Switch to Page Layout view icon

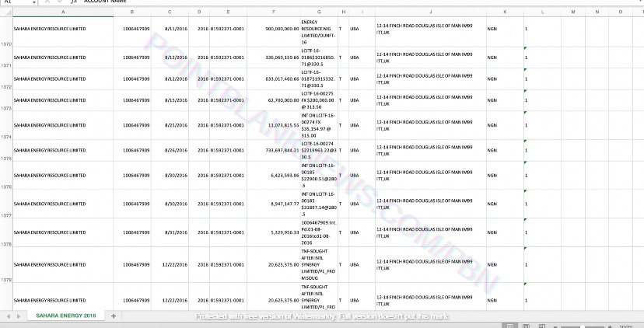(x=526, y=326)
